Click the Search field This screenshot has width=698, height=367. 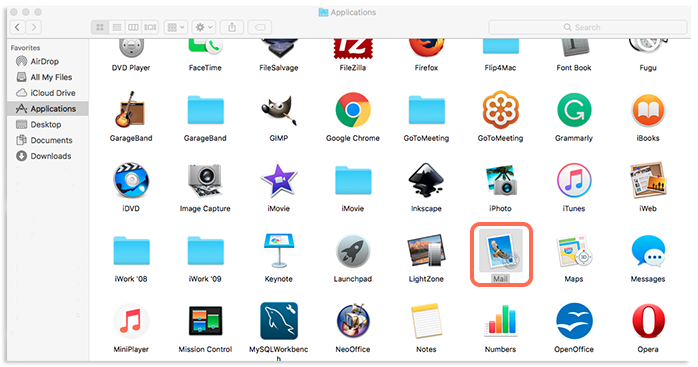(588, 27)
